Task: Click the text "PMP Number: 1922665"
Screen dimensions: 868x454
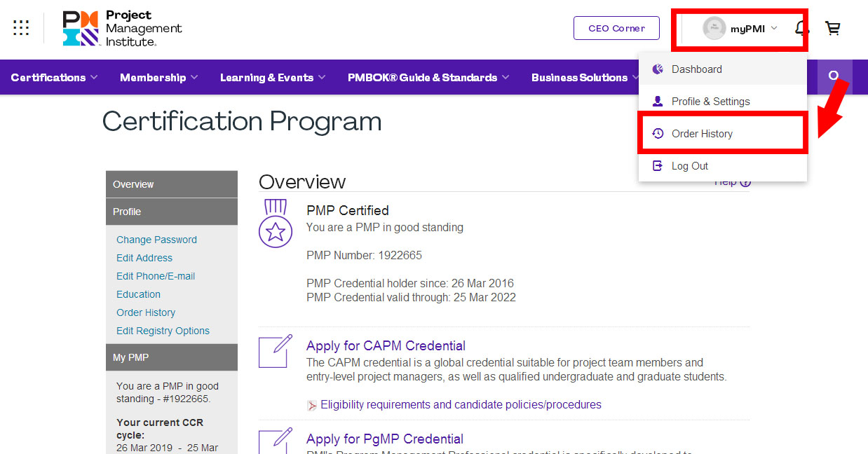Action: pos(364,255)
